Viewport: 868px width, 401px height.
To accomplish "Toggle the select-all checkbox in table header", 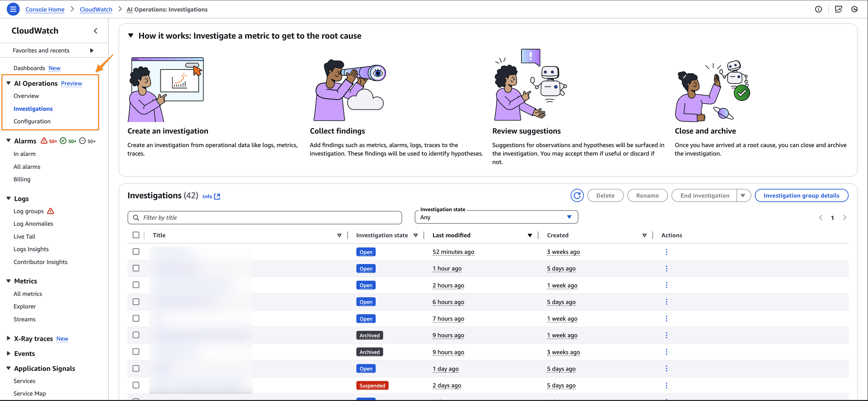I will tap(136, 235).
